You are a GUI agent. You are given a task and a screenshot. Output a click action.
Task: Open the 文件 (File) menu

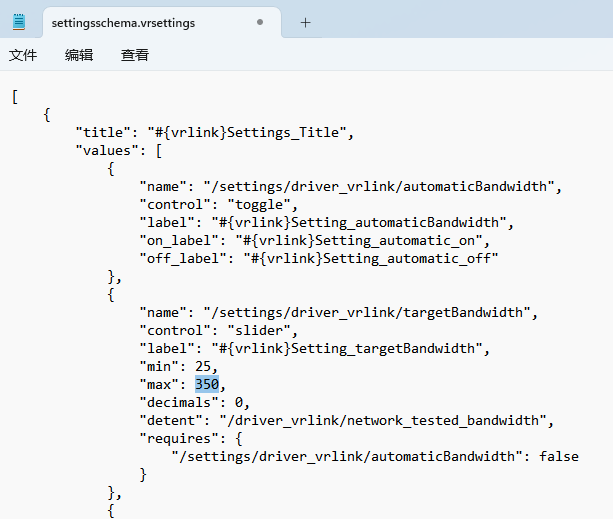click(23, 56)
